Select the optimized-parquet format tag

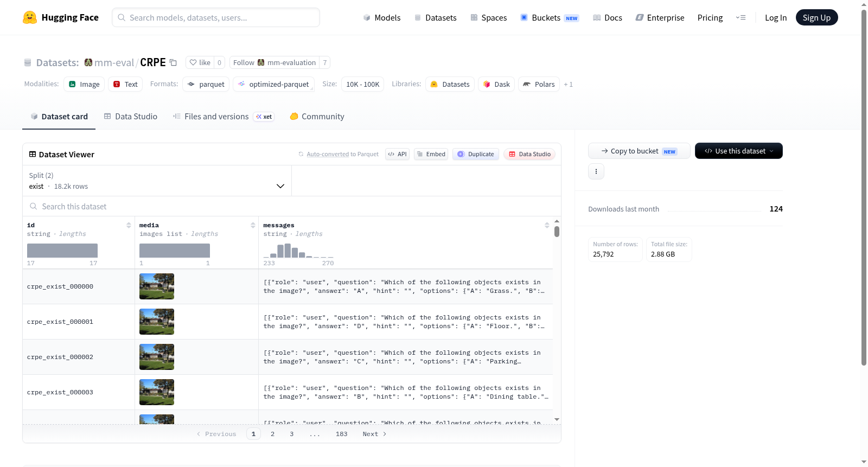tap(273, 84)
